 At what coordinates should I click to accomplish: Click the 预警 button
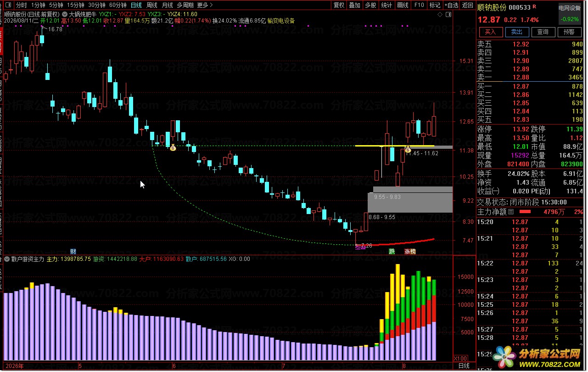[x=569, y=32]
